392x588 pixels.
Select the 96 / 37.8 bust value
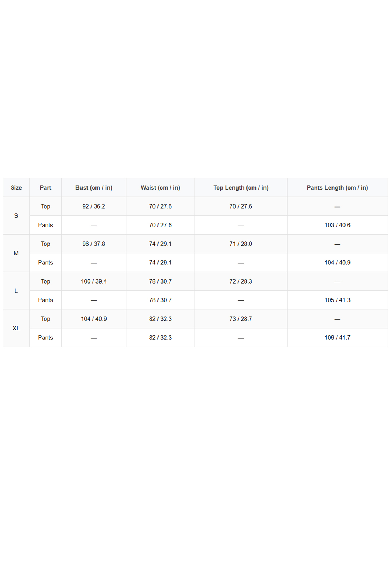point(94,244)
